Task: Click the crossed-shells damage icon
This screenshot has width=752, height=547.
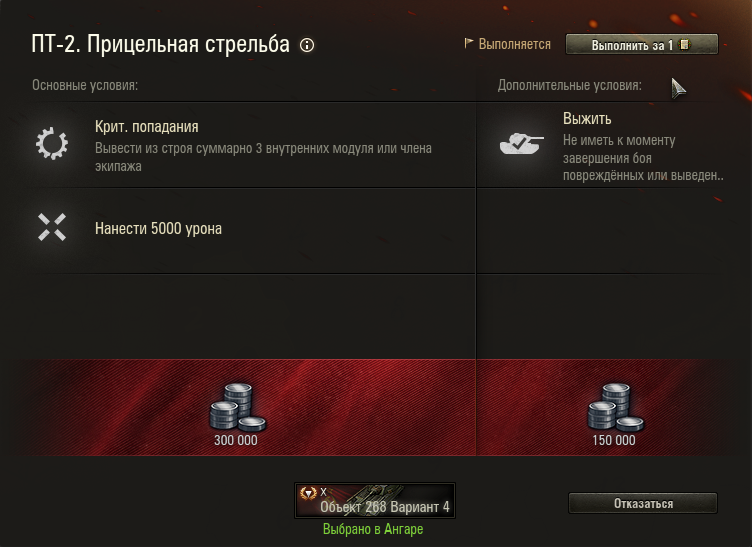Action: tap(52, 227)
